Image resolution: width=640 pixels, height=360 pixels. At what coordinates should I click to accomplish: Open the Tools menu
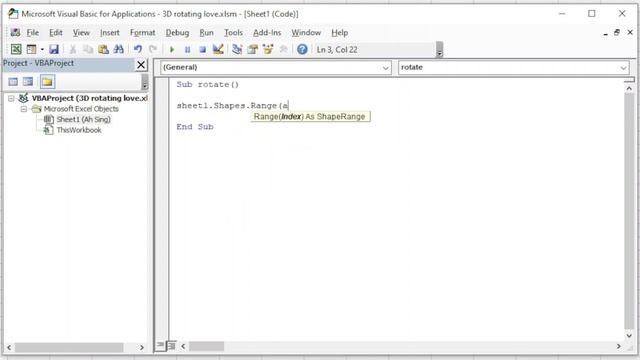tap(233, 33)
